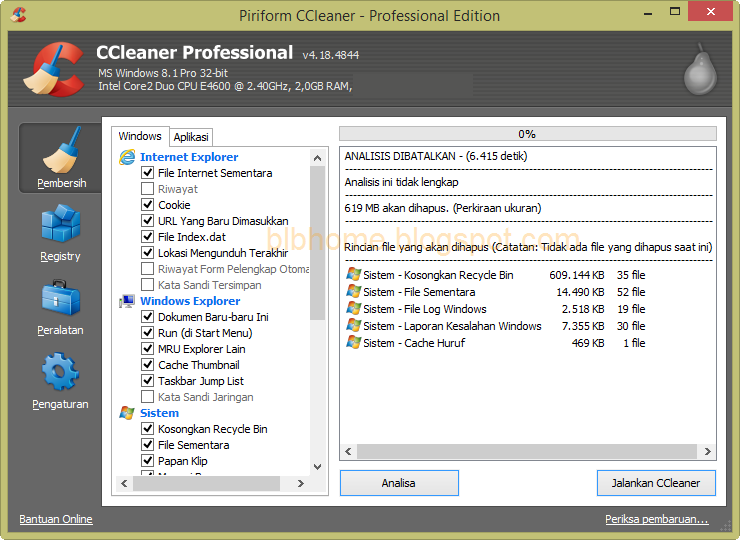This screenshot has width=740, height=540.
Task: Click options list scroll left arrow
Action: [x=124, y=483]
